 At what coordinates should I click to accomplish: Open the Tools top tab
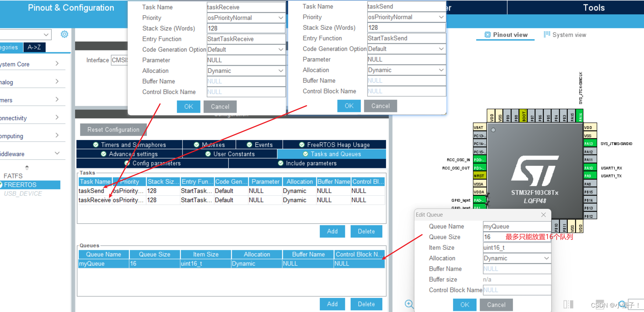tap(594, 7)
